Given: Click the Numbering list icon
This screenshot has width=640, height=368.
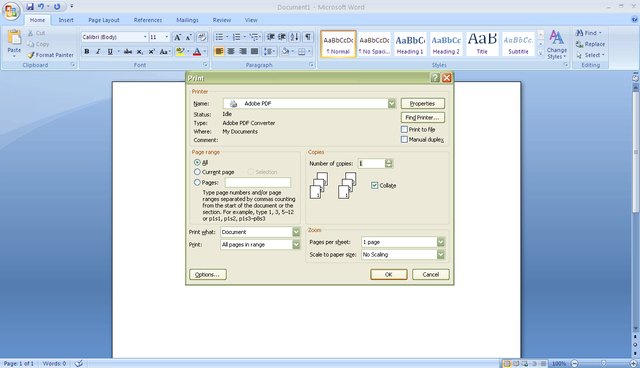Looking at the screenshot, I should coord(236,37).
